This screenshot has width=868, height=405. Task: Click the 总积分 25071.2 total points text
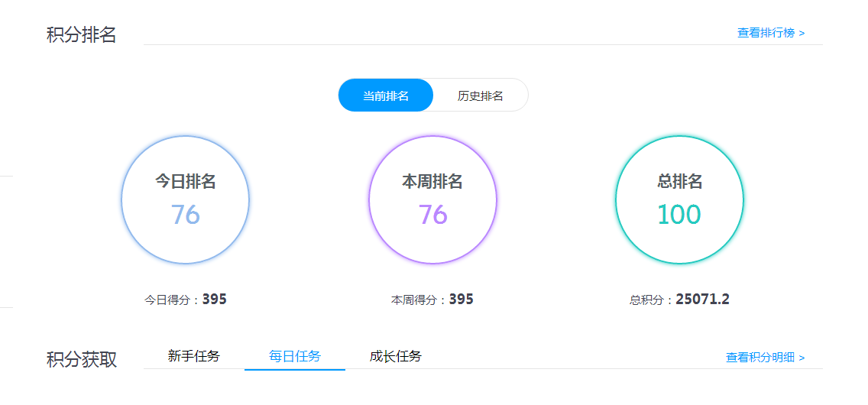[679, 300]
